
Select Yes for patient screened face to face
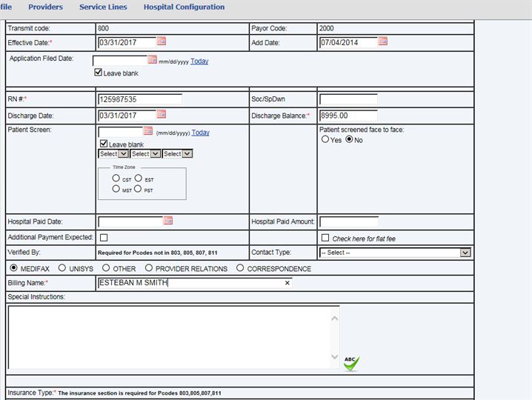pos(325,139)
